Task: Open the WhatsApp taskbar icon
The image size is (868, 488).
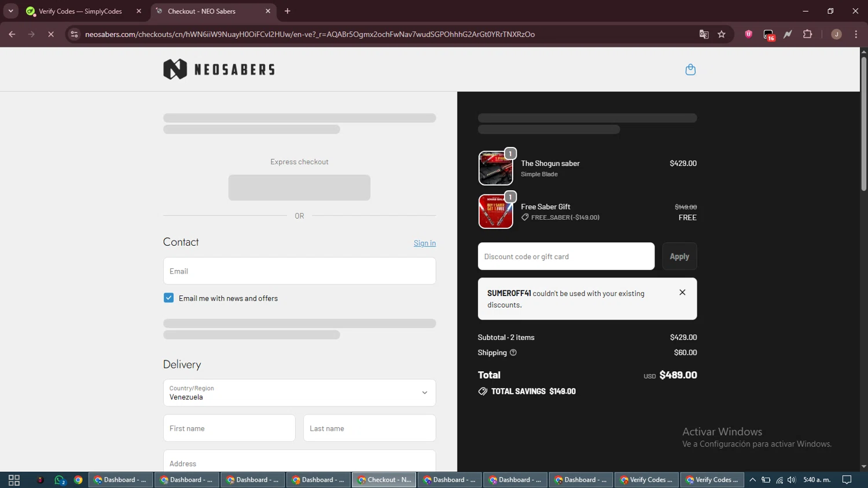Action: pyautogui.click(x=60, y=480)
